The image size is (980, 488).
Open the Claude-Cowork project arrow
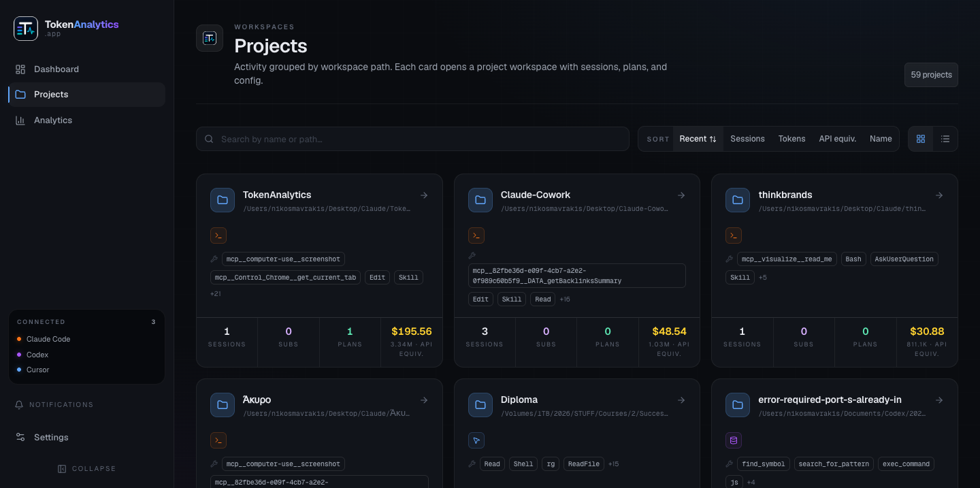point(681,195)
